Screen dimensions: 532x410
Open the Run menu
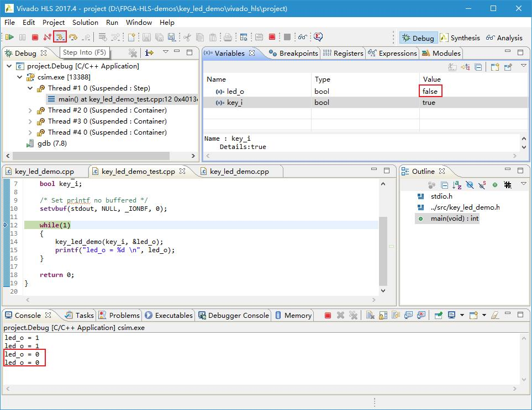click(112, 23)
